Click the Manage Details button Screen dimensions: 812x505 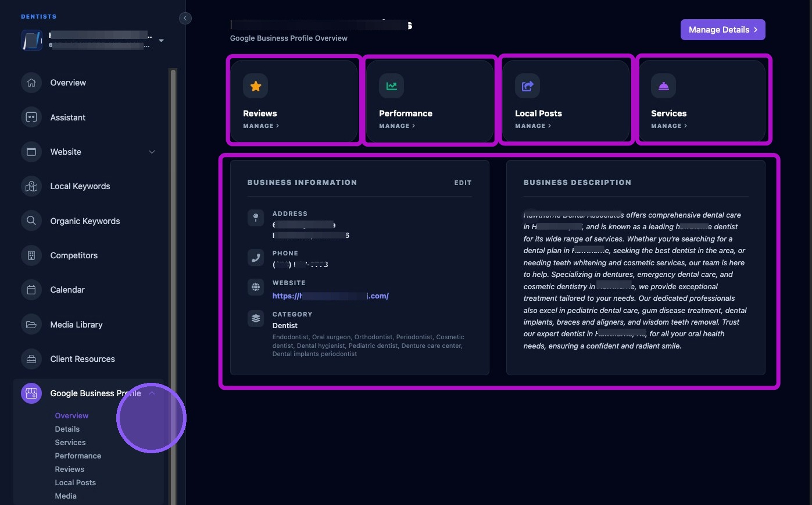click(723, 30)
